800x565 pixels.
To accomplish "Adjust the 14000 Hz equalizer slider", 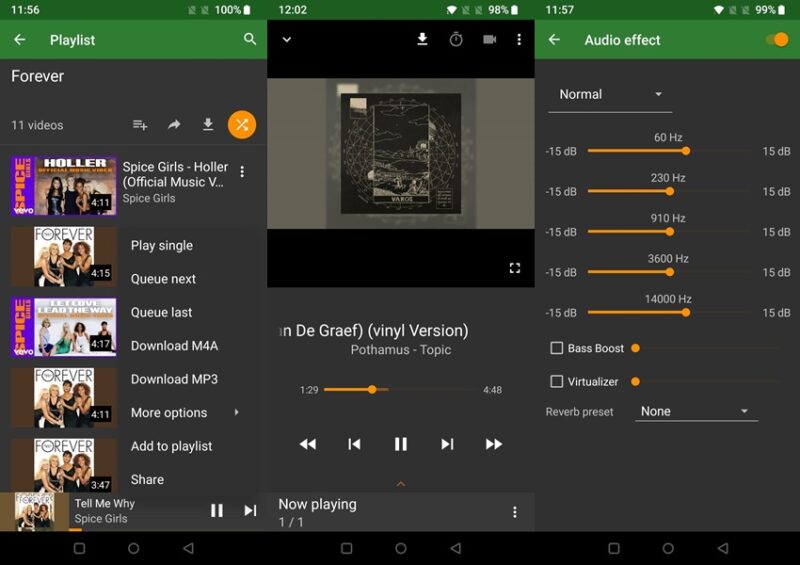I will 669,312.
